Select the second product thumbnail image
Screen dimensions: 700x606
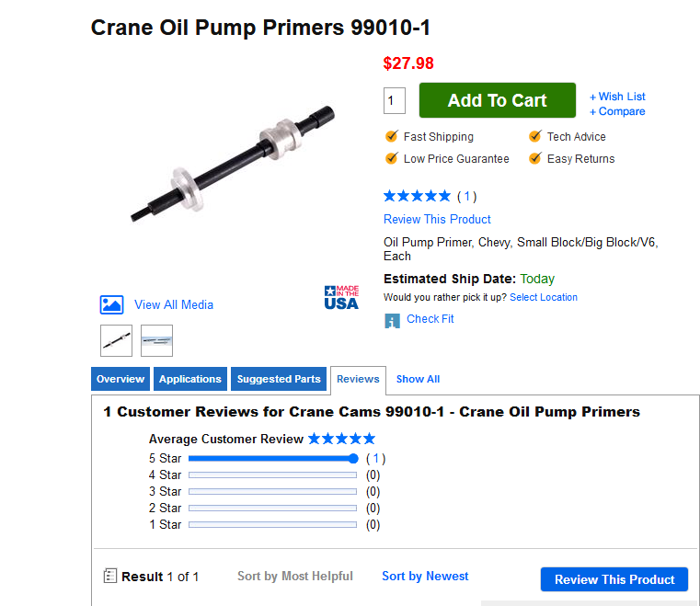(x=156, y=341)
